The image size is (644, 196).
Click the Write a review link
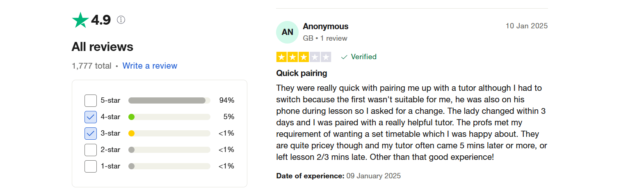(x=150, y=66)
